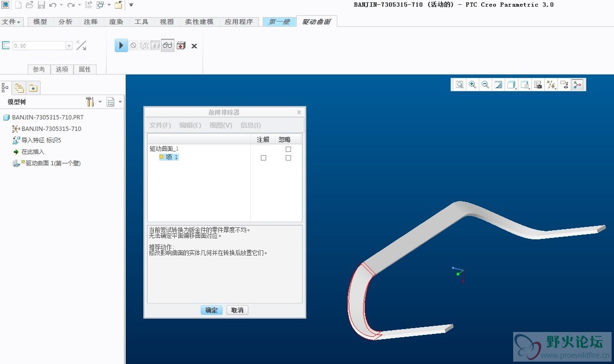Screen dimensions: 614x364
Task: Open the Datum Display Filters dropdown
Action: pos(551,85)
